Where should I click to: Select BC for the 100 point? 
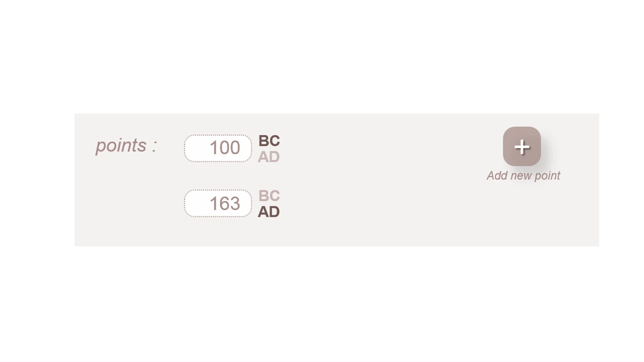pyautogui.click(x=269, y=141)
